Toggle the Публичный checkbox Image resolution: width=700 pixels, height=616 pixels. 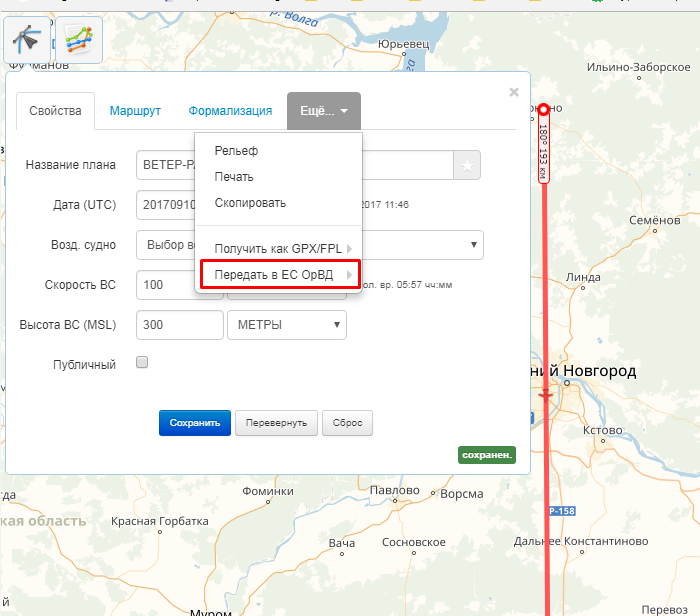click(142, 363)
